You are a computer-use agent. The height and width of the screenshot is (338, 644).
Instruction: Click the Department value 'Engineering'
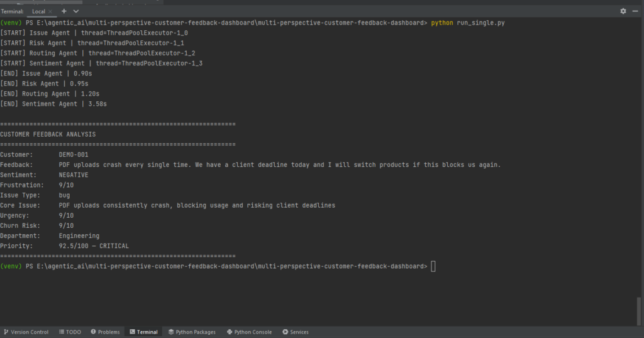coord(79,236)
